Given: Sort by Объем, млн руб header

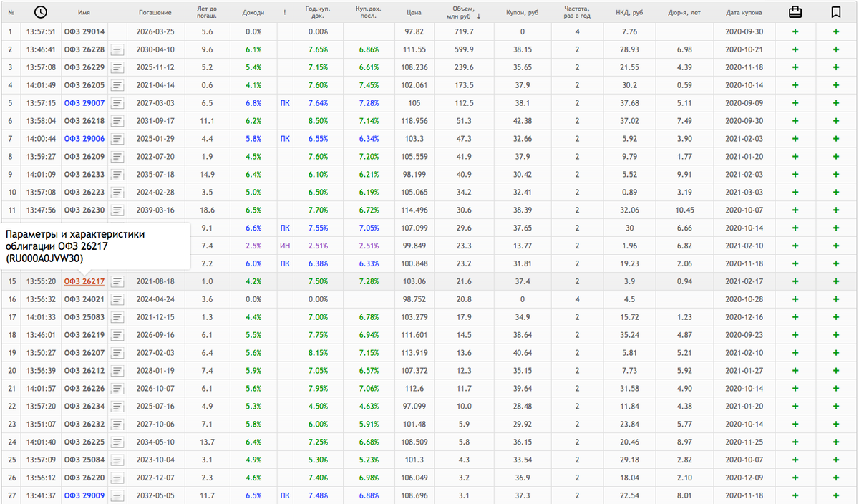Looking at the screenshot, I should [x=464, y=12].
